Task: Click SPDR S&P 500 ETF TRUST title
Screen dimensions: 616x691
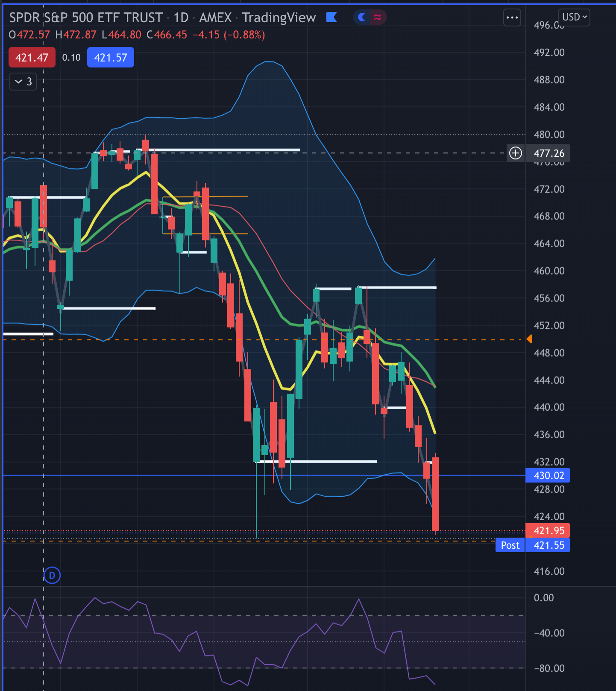Action: pos(86,18)
